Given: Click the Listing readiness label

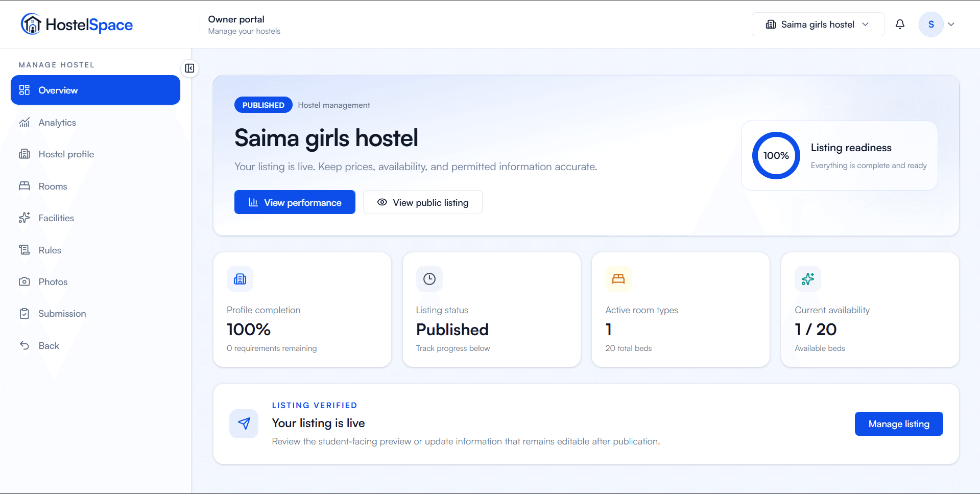Looking at the screenshot, I should 851,148.
